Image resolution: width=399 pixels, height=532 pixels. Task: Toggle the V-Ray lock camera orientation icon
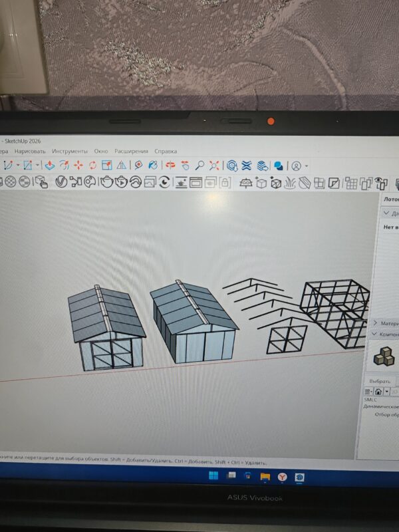(225, 182)
